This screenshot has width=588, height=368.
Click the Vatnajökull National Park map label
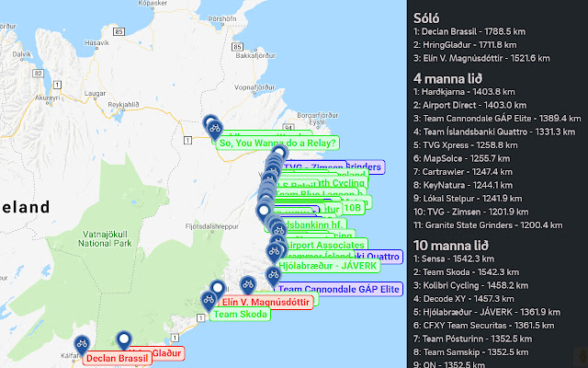105,239
